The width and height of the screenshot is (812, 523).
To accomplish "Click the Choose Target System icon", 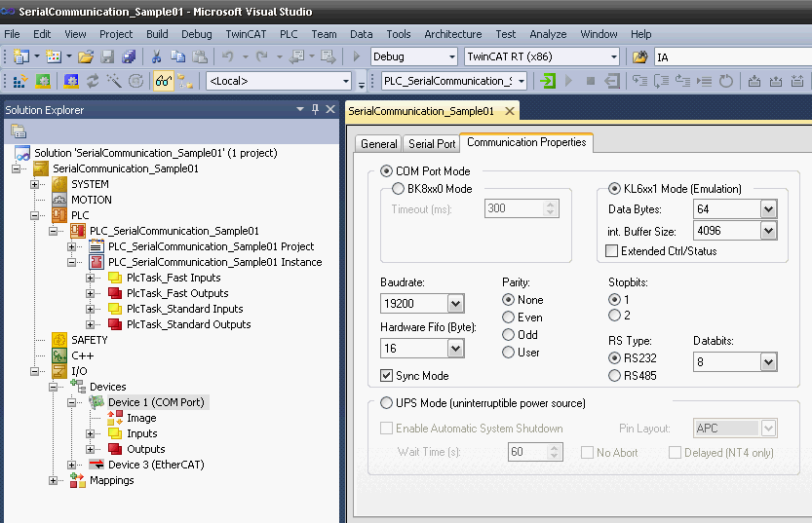I will tap(185, 81).
